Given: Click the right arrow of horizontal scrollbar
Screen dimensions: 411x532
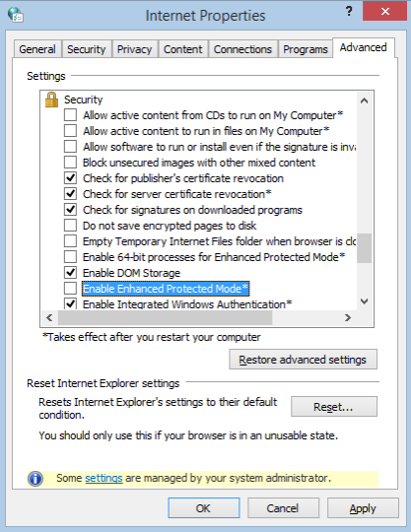Looking at the screenshot, I should coord(348,317).
